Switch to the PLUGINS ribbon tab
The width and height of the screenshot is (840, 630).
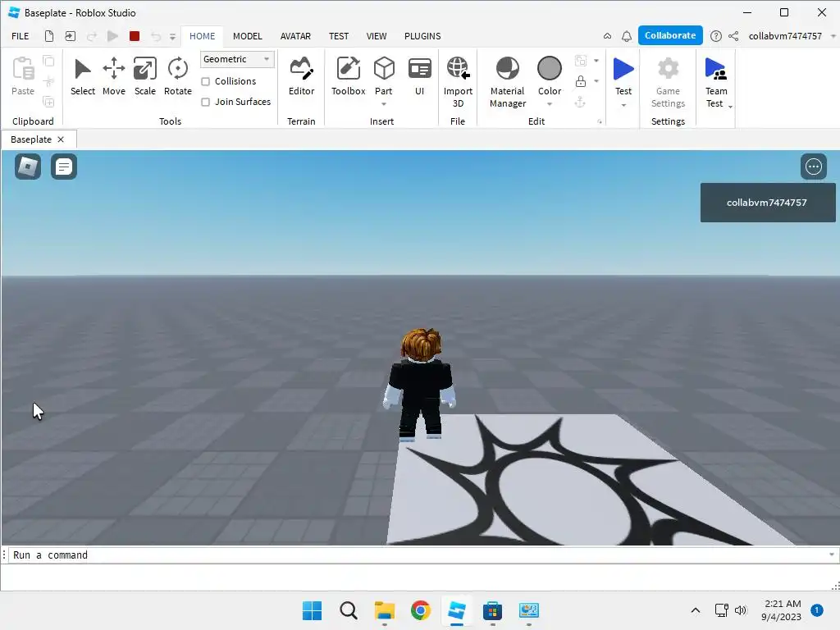coord(422,36)
